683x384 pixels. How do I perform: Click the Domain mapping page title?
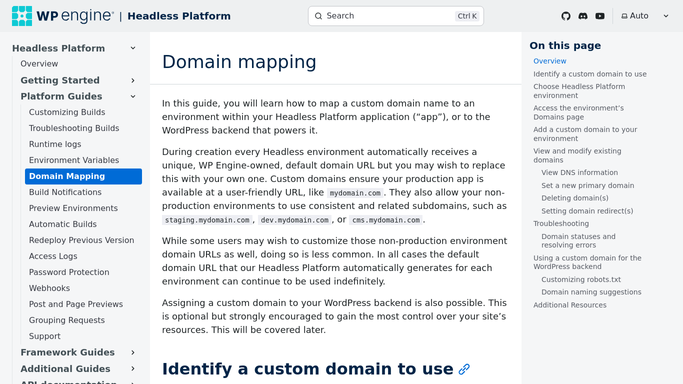pyautogui.click(x=239, y=62)
